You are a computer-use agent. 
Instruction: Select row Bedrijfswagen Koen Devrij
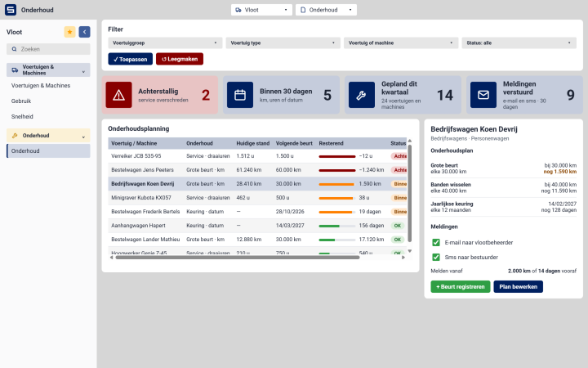point(257,184)
